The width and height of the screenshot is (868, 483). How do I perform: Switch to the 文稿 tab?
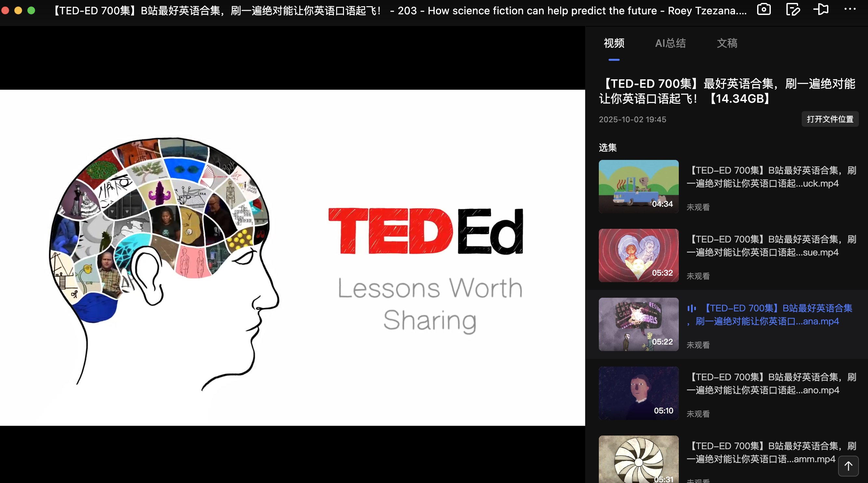click(727, 43)
